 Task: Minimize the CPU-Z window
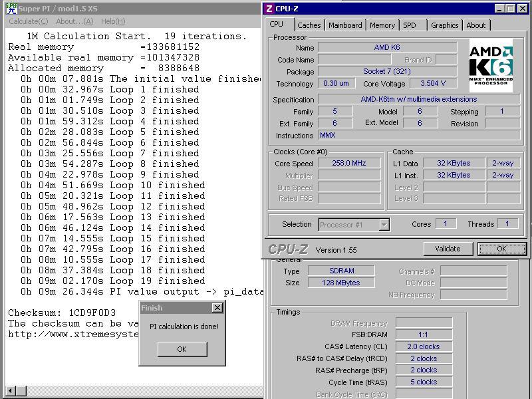click(499, 9)
